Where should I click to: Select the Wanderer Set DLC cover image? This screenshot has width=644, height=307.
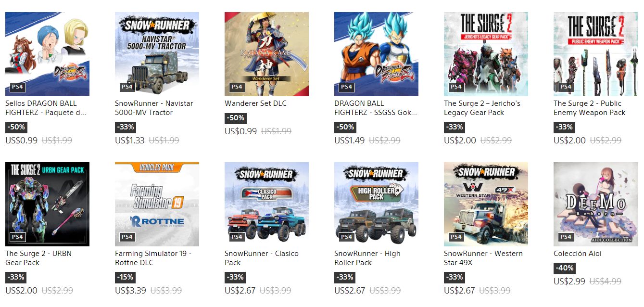pos(266,54)
